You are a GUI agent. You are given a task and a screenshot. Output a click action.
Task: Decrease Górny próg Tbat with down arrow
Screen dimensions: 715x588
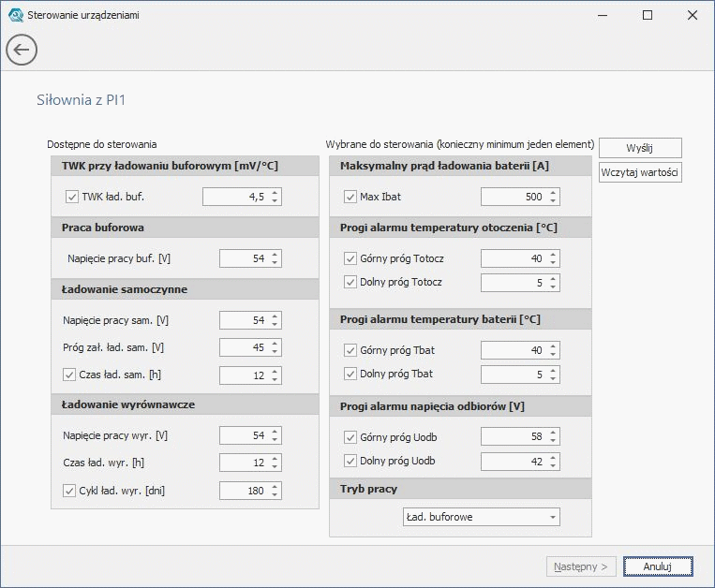(x=553, y=354)
